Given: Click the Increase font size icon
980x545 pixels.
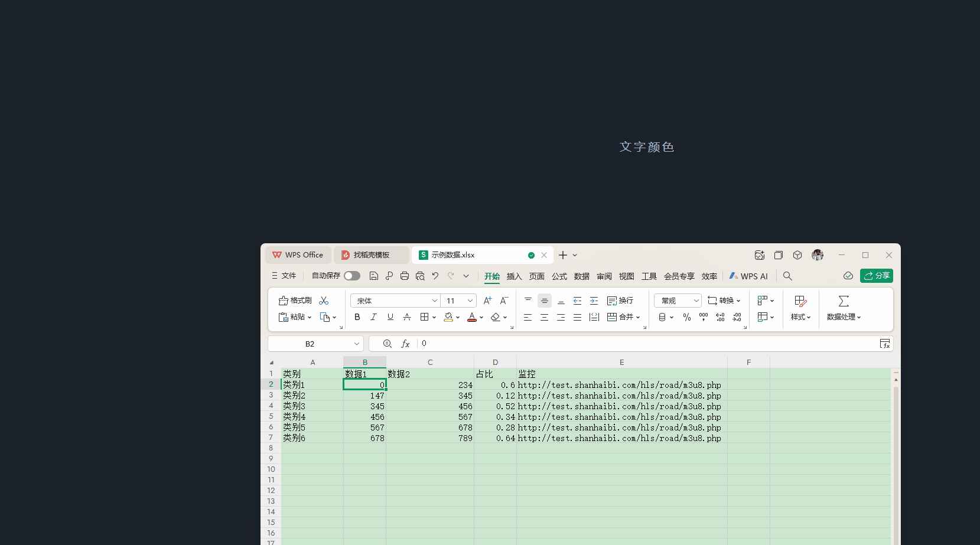Looking at the screenshot, I should click(x=487, y=301).
